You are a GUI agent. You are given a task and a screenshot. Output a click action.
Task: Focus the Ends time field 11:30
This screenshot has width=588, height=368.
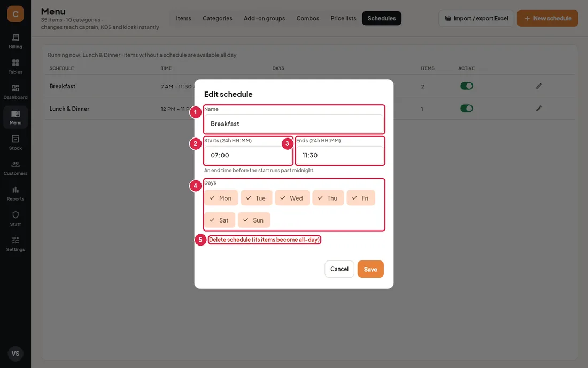[340, 155]
